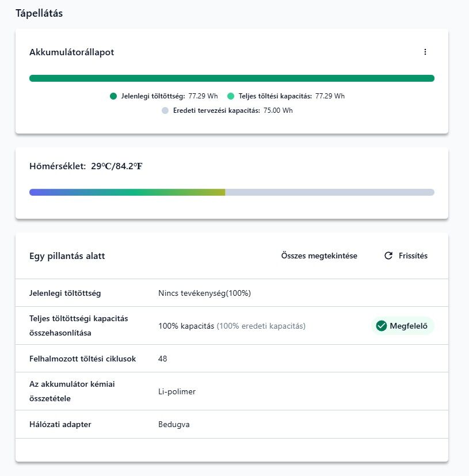Select the Felhalmozott töltési ciklusok row

[231, 359]
